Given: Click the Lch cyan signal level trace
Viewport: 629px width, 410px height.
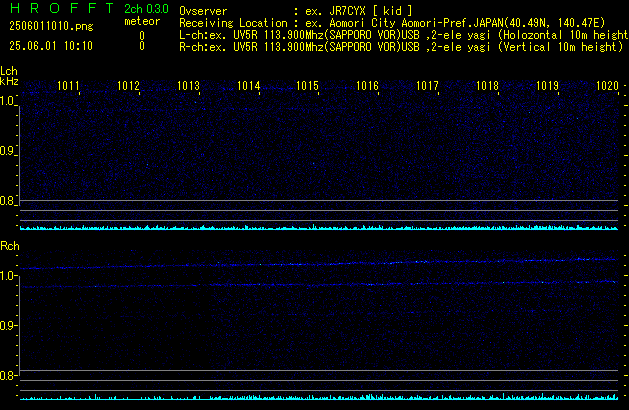Looking at the screenshot, I should [x=319, y=227].
